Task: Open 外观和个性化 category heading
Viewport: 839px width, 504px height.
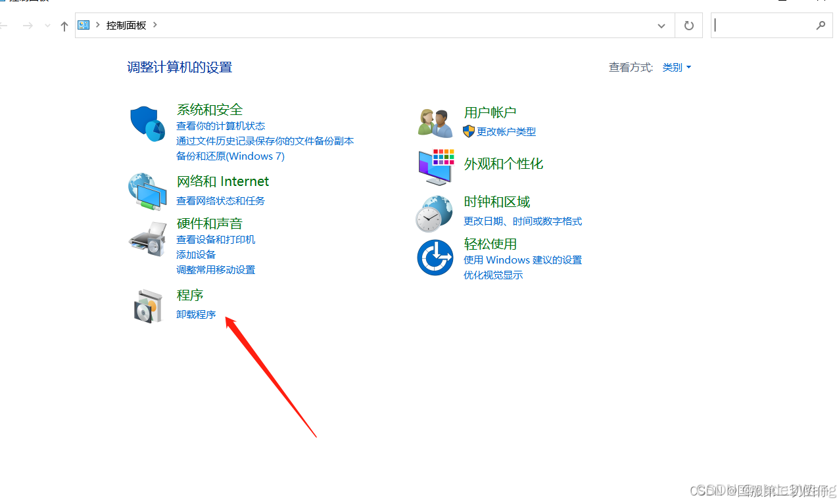Action: (504, 164)
